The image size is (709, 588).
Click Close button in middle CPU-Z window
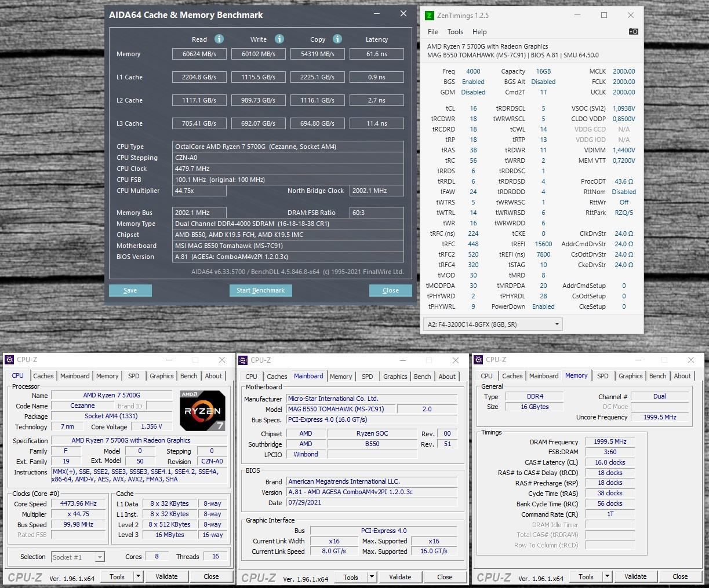pos(445,577)
